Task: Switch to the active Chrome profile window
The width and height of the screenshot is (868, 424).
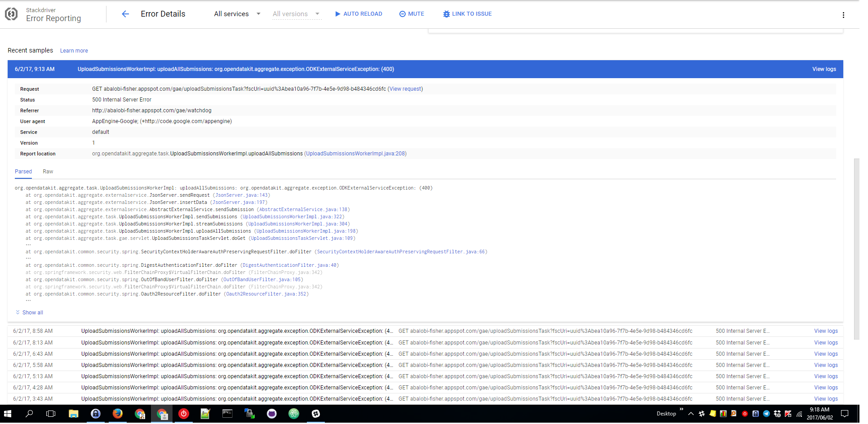Action: point(162,414)
